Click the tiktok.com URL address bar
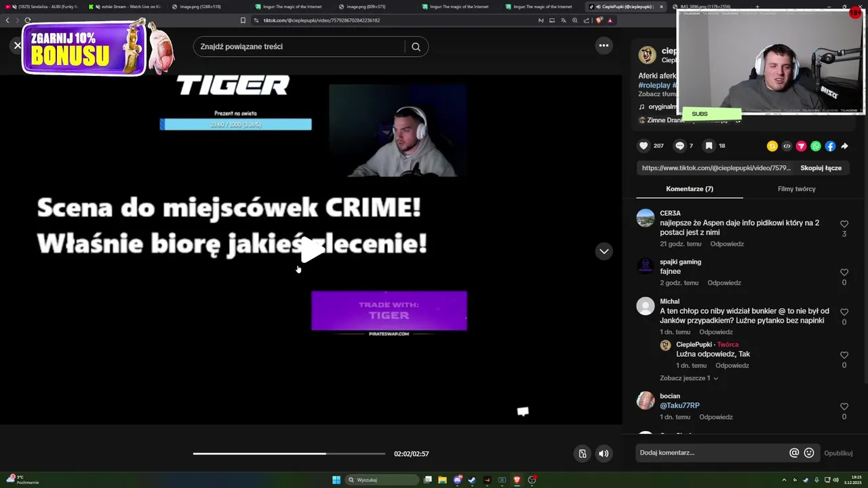 [x=393, y=20]
